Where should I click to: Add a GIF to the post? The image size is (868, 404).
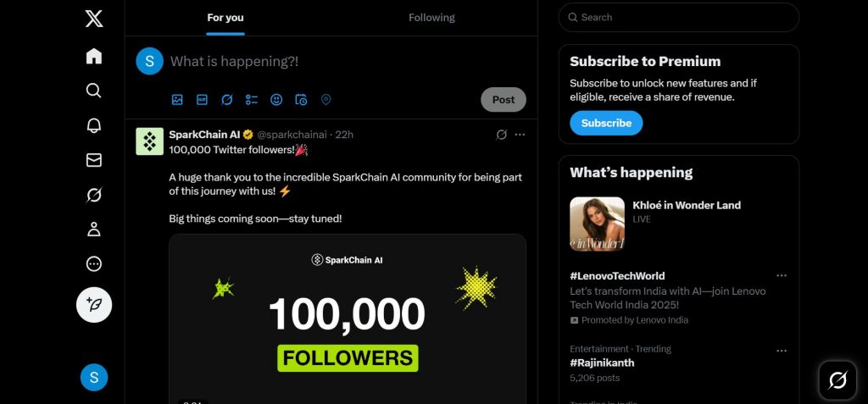click(202, 100)
